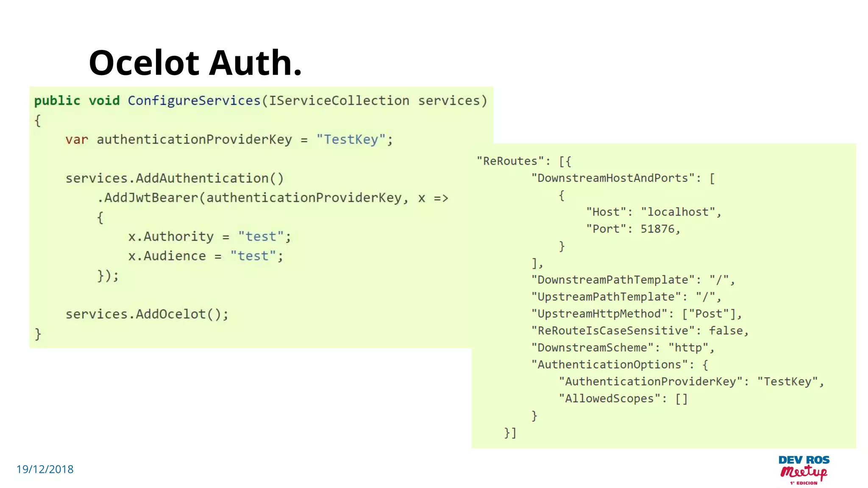Click the services.AddOcelot() line
This screenshot has width=868, height=488.
(147, 314)
